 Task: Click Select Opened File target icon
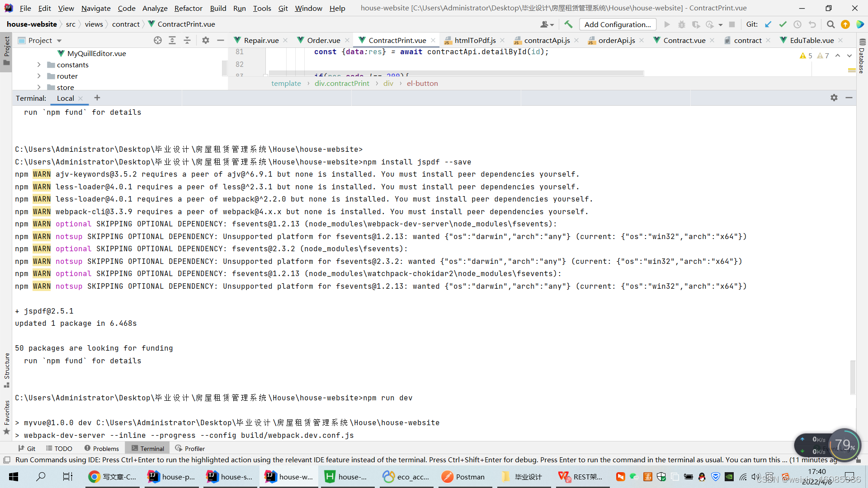157,40
